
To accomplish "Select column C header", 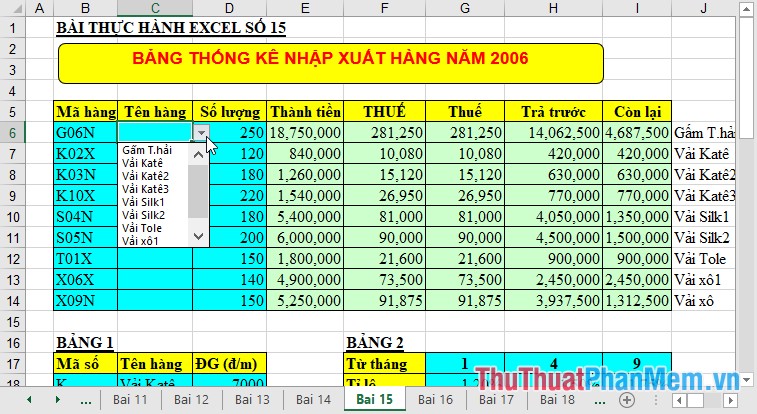I will [x=155, y=8].
